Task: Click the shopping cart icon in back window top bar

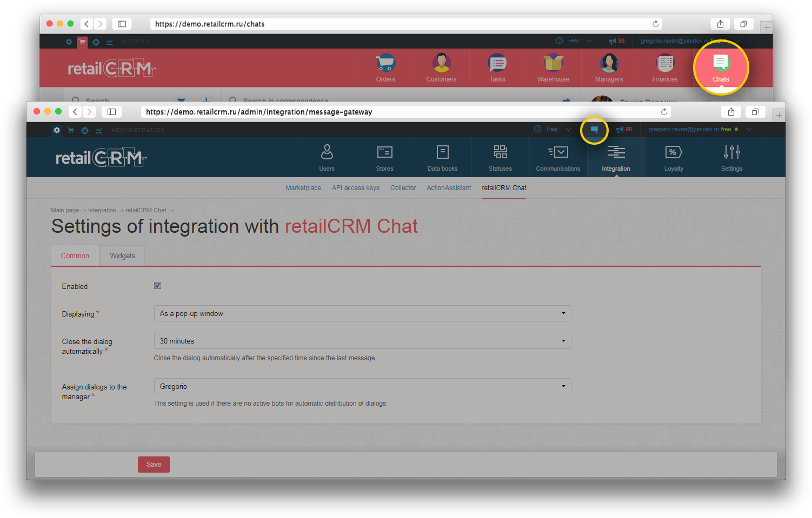Action: (82, 42)
